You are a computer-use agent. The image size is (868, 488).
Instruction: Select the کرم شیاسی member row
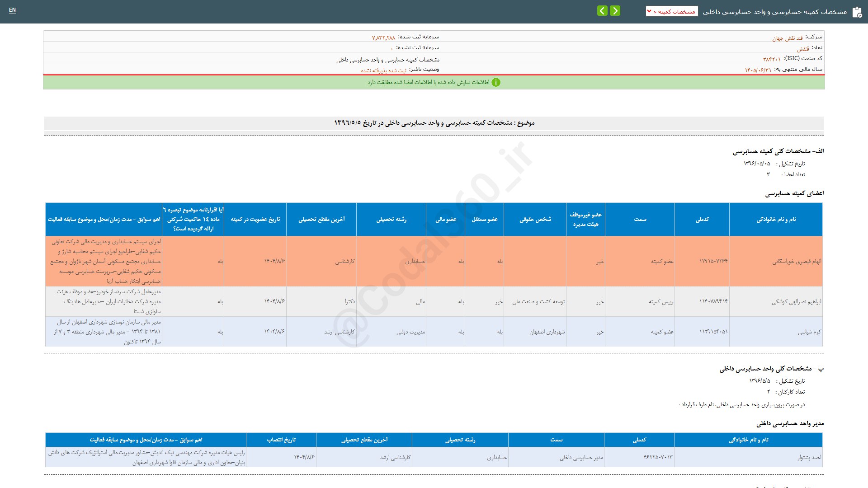tap(809, 332)
